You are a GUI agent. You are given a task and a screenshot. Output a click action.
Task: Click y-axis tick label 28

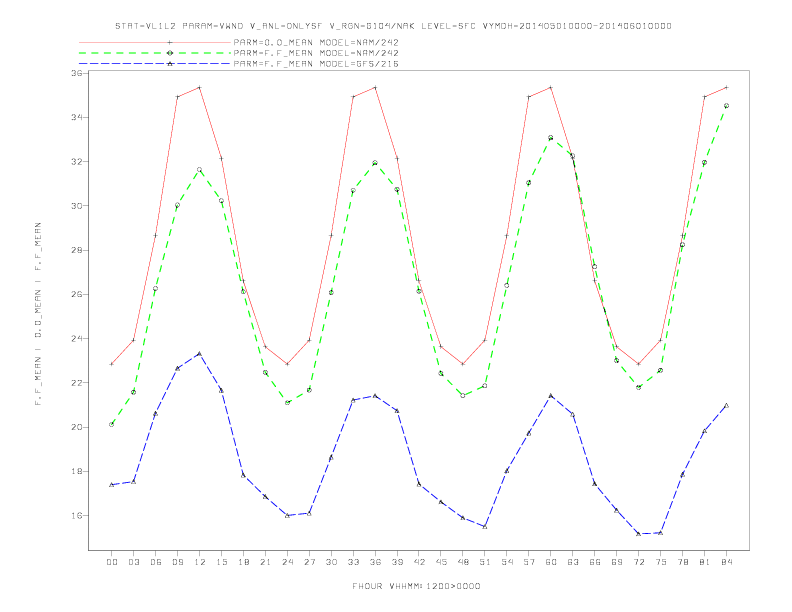[x=76, y=250]
